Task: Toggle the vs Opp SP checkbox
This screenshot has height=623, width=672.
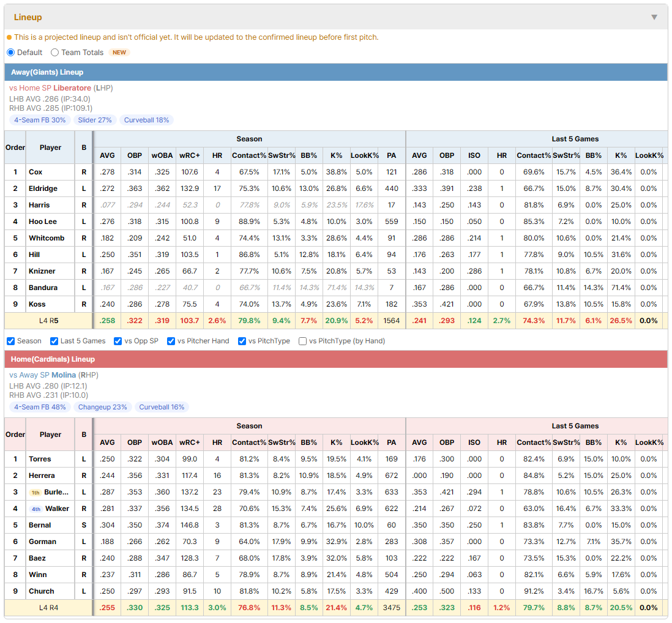Action: point(118,341)
